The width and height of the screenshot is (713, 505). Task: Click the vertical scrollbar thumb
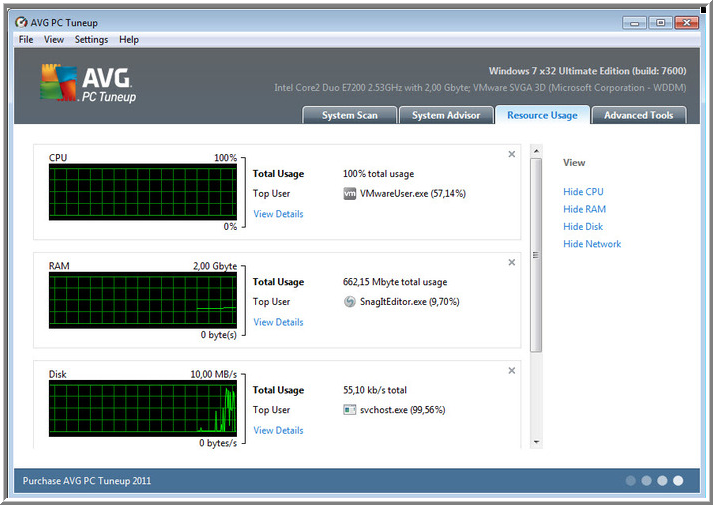pos(536,255)
